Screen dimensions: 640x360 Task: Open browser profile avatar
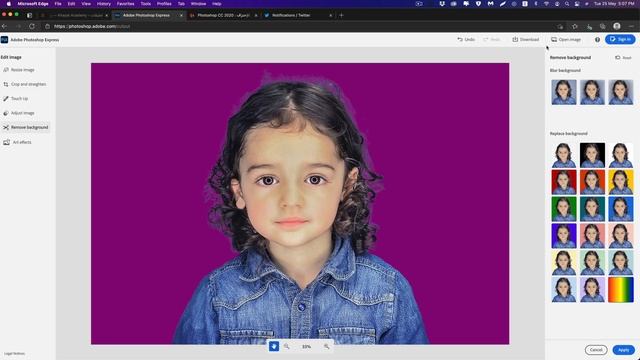click(617, 26)
